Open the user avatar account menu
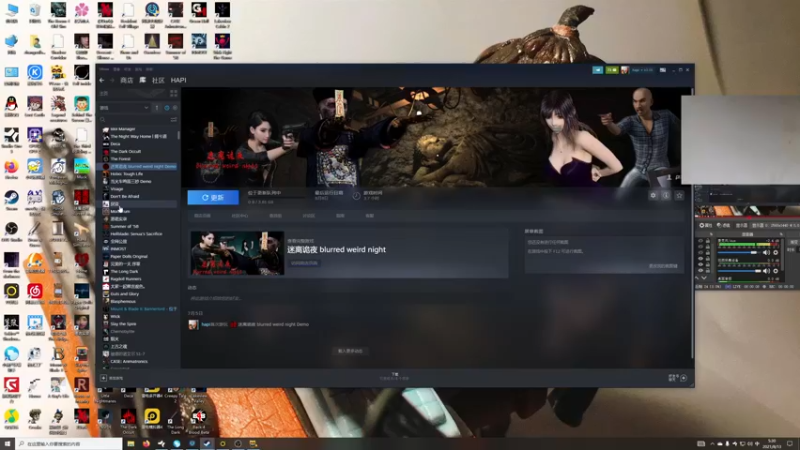 point(624,70)
